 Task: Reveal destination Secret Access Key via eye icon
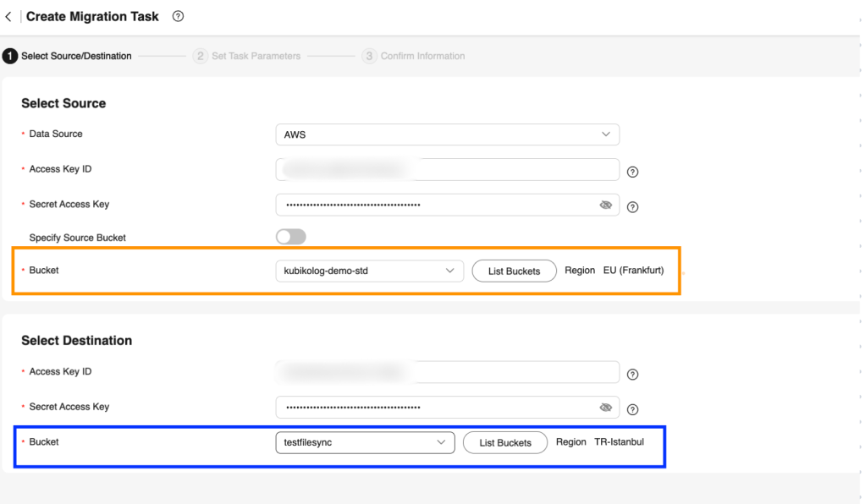pyautogui.click(x=605, y=408)
